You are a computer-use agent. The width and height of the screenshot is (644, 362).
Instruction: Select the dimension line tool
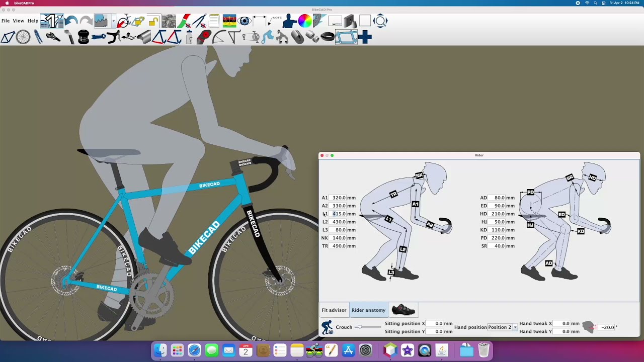(x=260, y=21)
